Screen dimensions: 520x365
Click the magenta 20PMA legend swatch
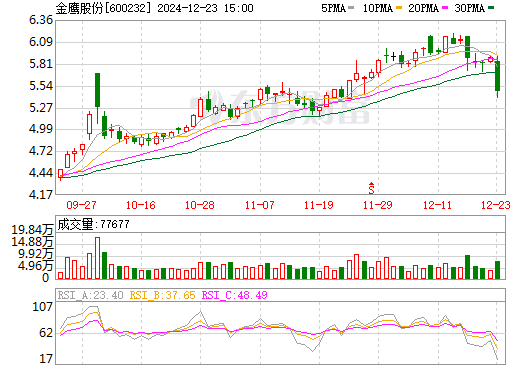click(x=445, y=7)
